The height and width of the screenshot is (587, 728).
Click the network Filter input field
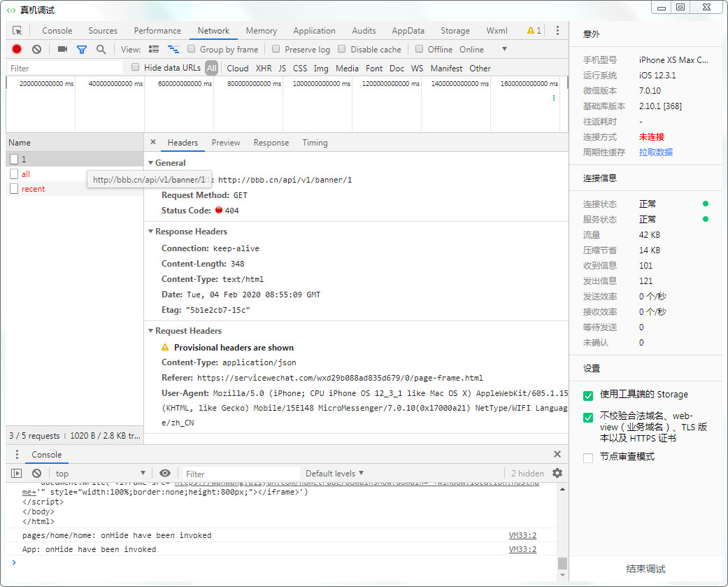pos(65,69)
